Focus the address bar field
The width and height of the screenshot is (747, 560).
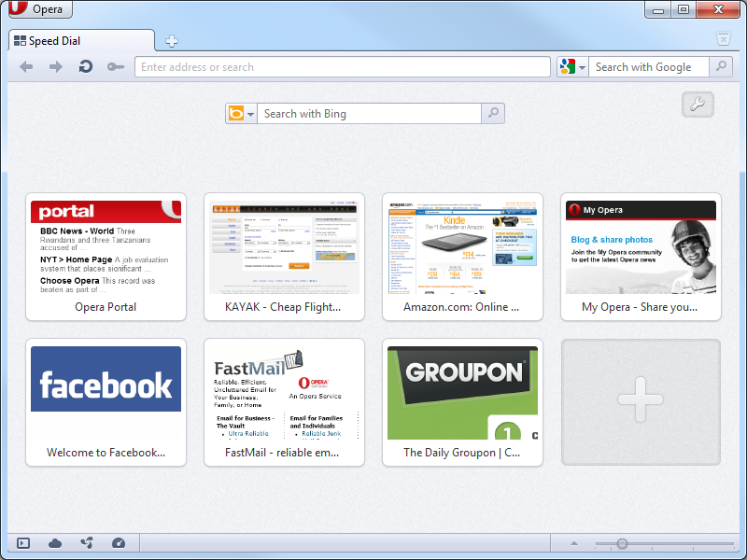click(343, 67)
